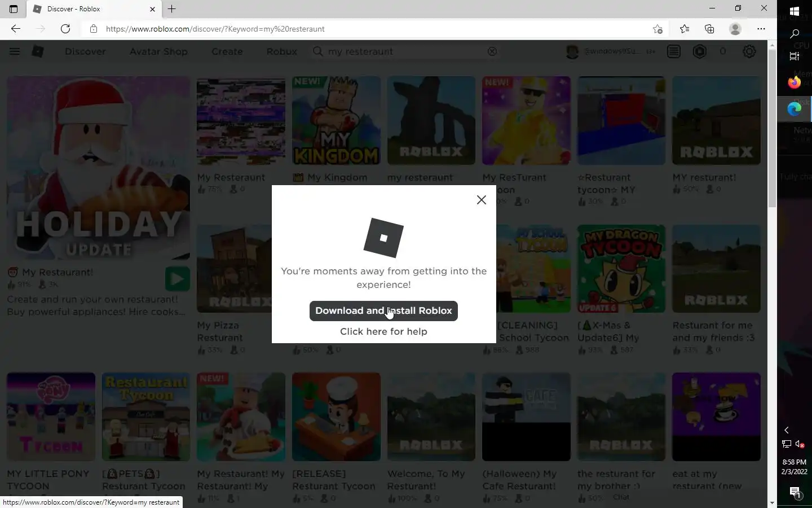Viewport: 812px width, 508px height.
Task: Open the clock showing 8:58 PM
Action: [795, 466]
